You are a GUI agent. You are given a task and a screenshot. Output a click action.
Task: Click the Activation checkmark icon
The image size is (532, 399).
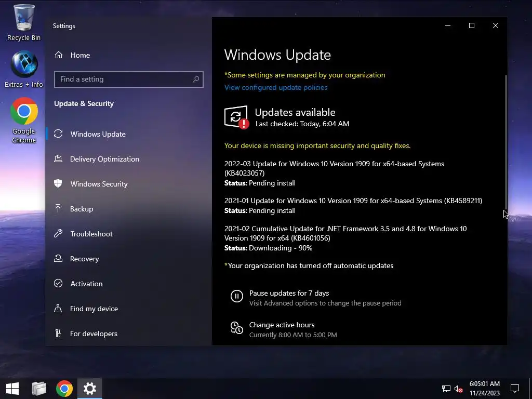pyautogui.click(x=58, y=283)
